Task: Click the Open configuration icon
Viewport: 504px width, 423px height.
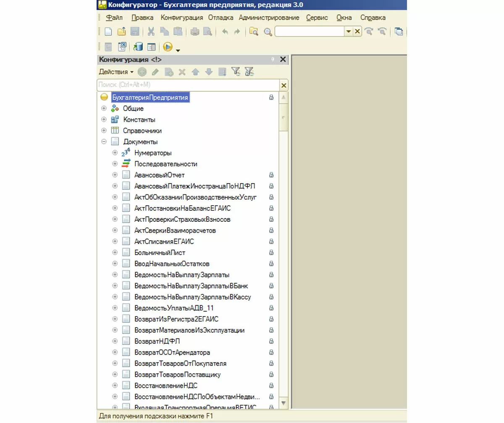Action: 108,47
